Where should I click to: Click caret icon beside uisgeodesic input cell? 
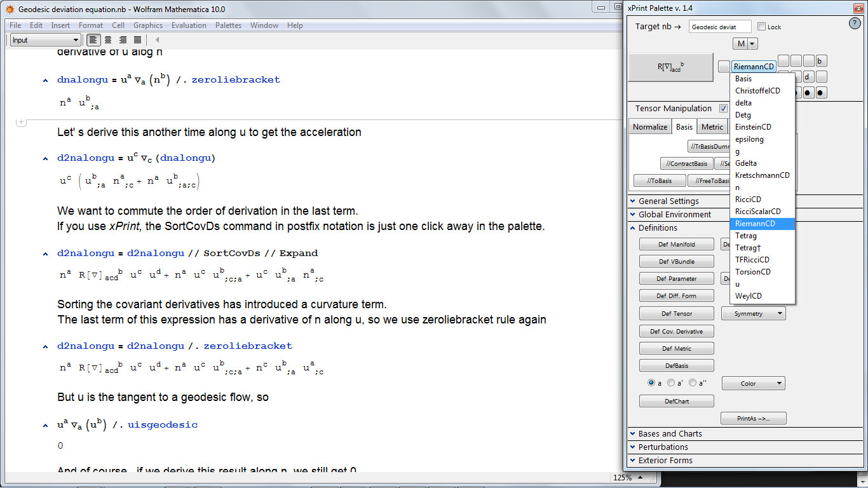coord(45,425)
